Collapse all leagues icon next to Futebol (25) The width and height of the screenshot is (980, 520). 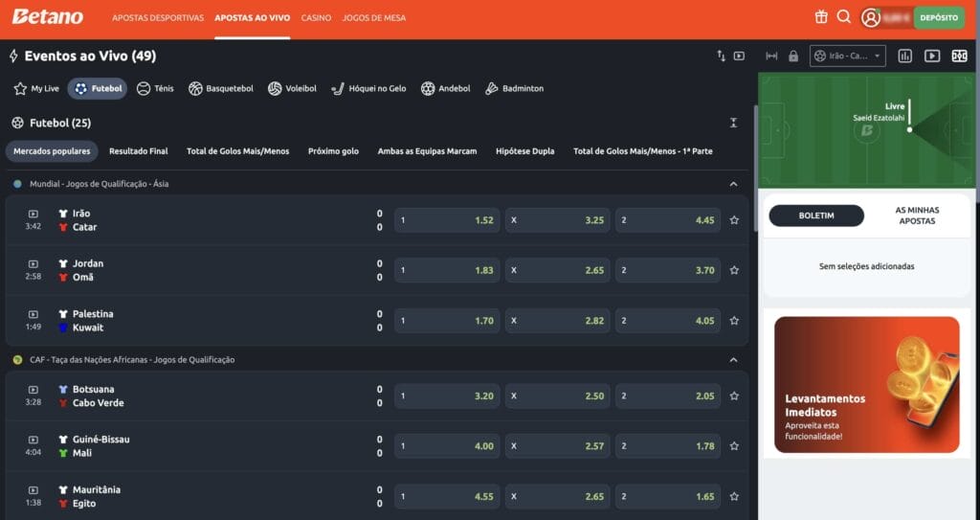click(733, 123)
